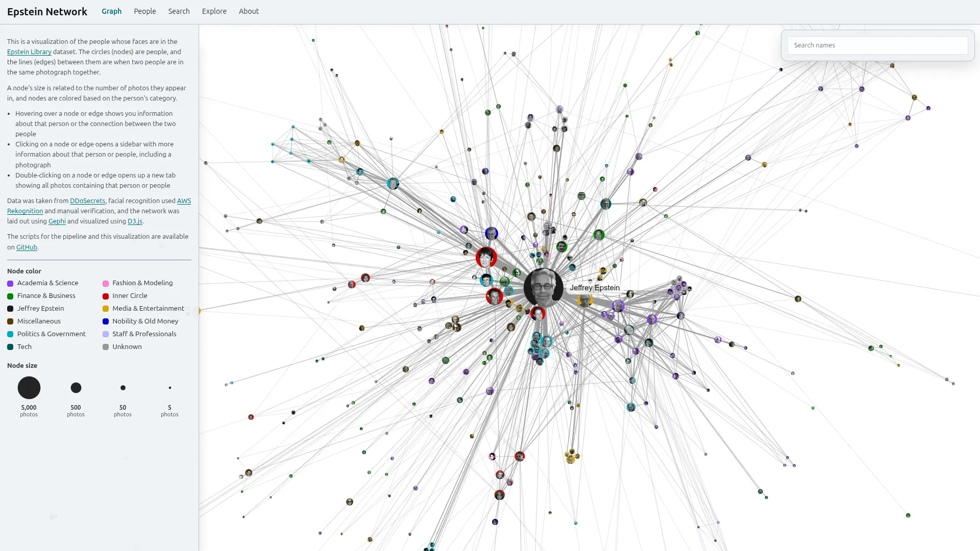Select the large Jeffrey Epstein node
Viewport: 980px width, 551px height.
coord(544,288)
